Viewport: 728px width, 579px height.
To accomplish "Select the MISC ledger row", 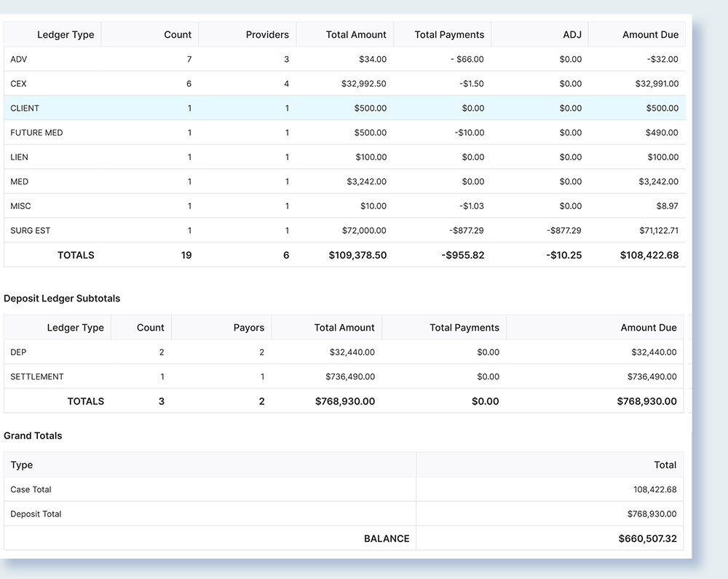I will pyautogui.click(x=20, y=206).
